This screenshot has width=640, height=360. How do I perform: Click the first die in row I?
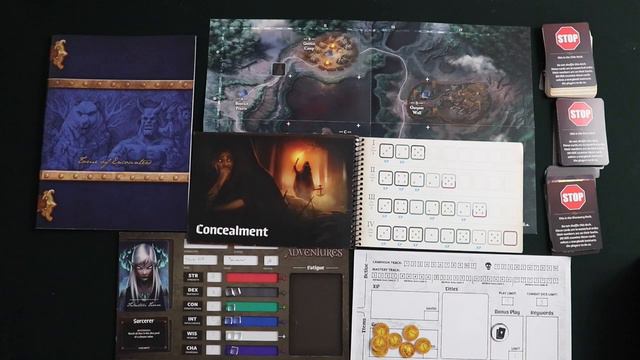tap(386, 151)
